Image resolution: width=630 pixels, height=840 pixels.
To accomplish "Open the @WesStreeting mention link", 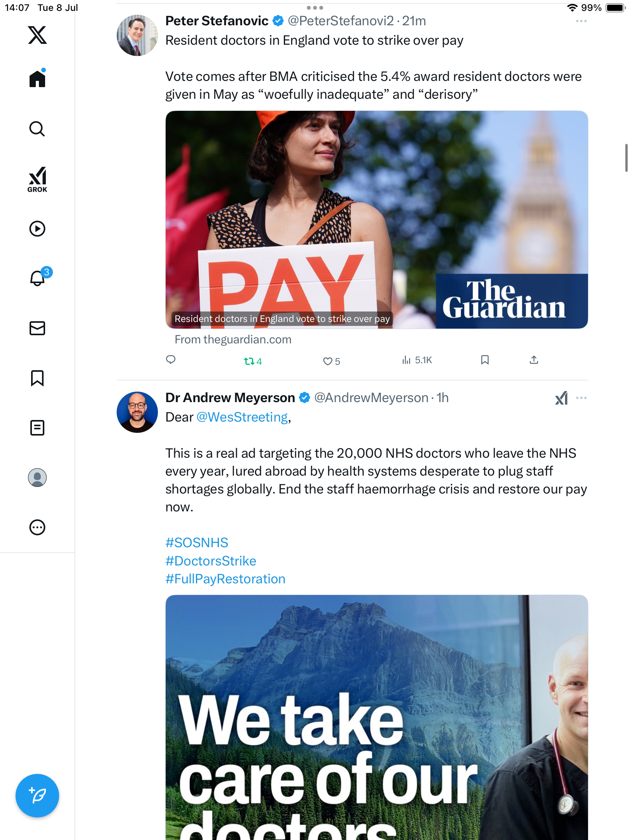I will point(242,417).
